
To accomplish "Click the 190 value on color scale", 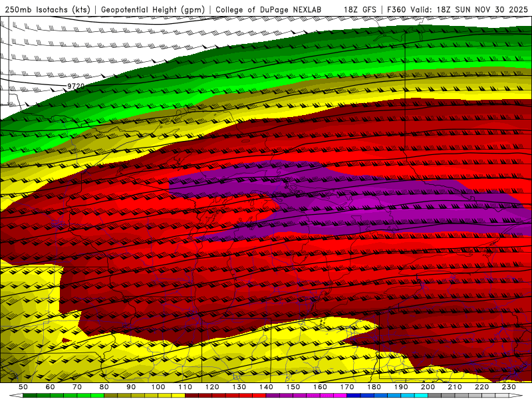I will point(401,387).
